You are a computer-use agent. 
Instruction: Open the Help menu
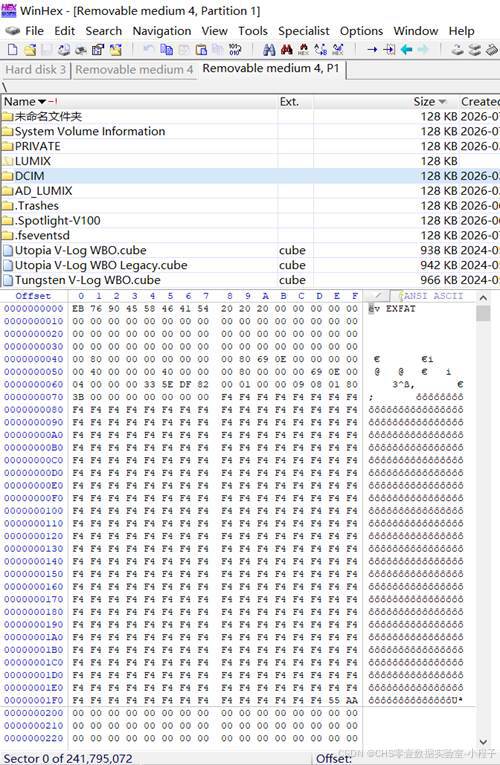(461, 31)
